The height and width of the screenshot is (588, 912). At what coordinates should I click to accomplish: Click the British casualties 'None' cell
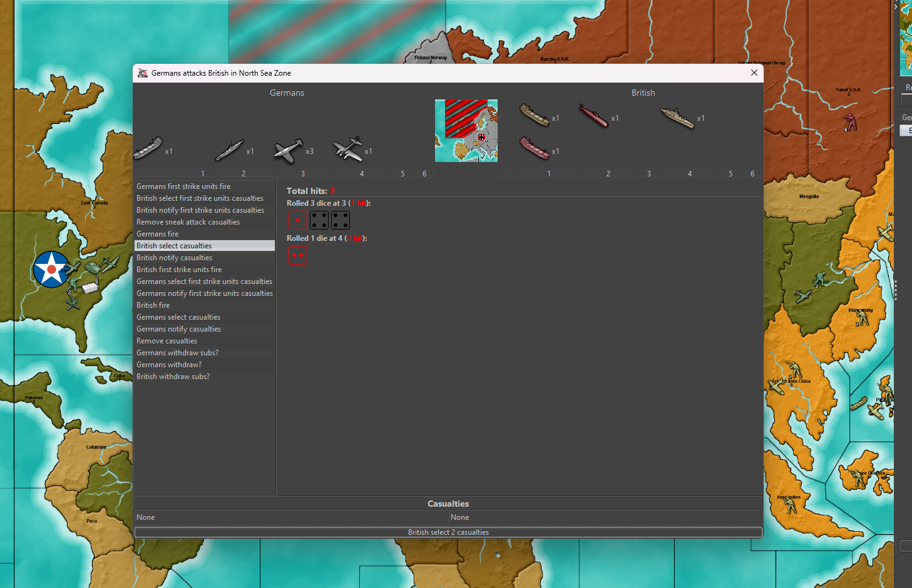pos(605,517)
